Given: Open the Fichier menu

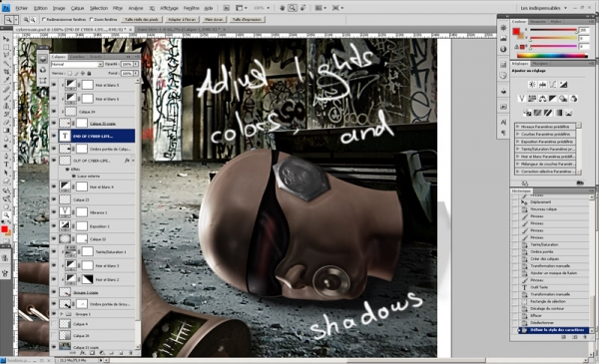Looking at the screenshot, I should click(21, 8).
